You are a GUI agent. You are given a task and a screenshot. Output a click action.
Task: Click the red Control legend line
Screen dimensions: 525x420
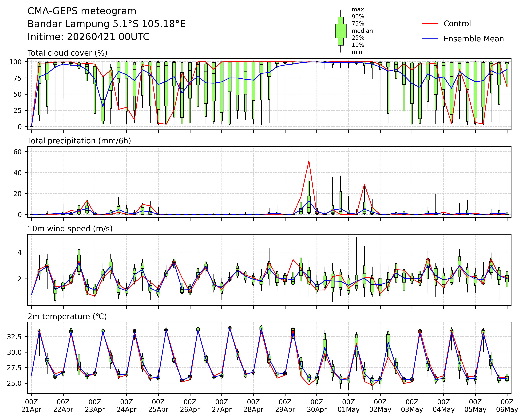click(x=430, y=24)
